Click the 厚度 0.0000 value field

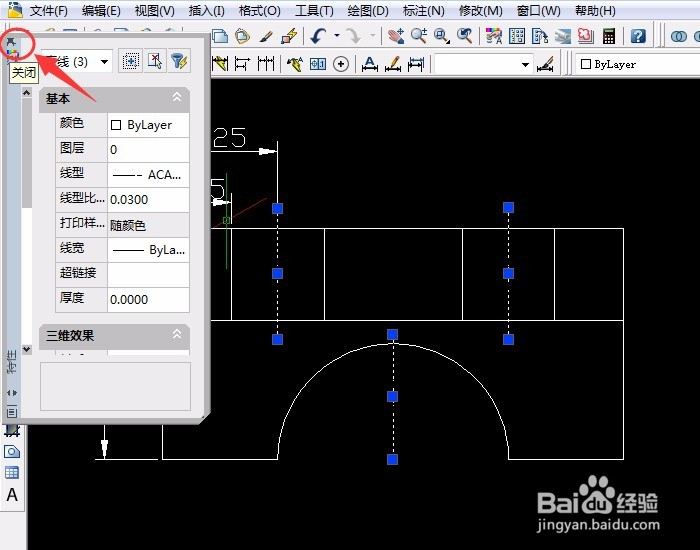[x=148, y=300]
